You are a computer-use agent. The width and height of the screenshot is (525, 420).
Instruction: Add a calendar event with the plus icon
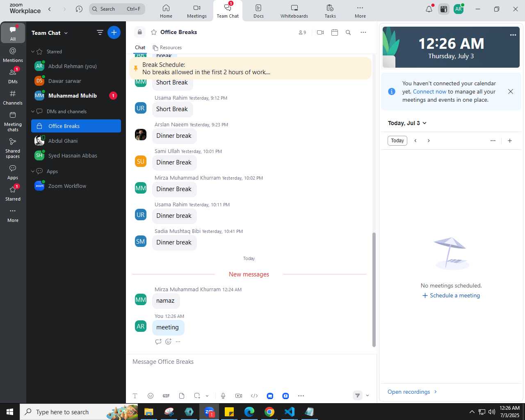point(510,141)
